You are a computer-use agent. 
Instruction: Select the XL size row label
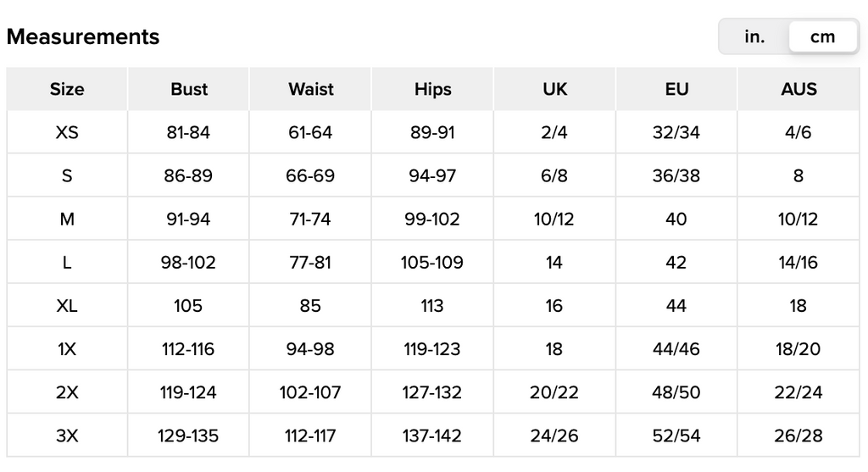[x=67, y=305]
